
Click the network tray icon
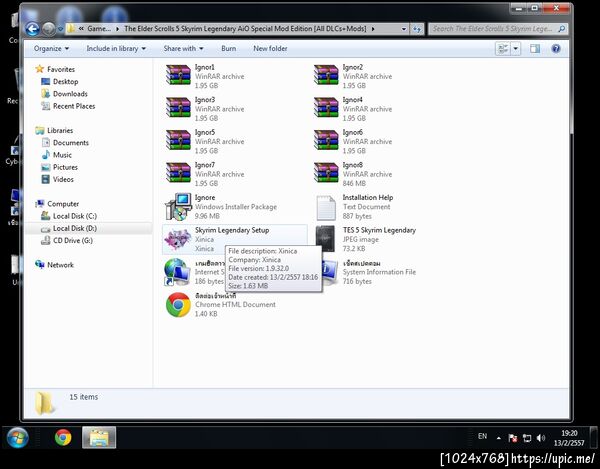click(x=527, y=438)
